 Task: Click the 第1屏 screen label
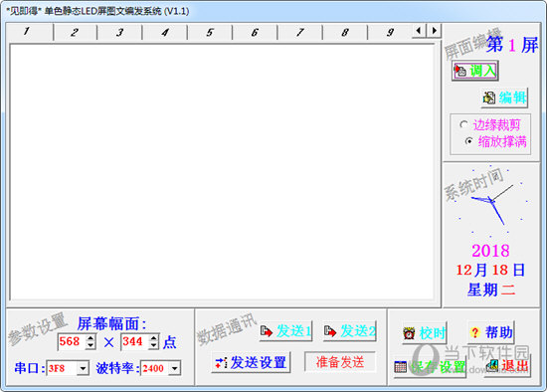(512, 45)
